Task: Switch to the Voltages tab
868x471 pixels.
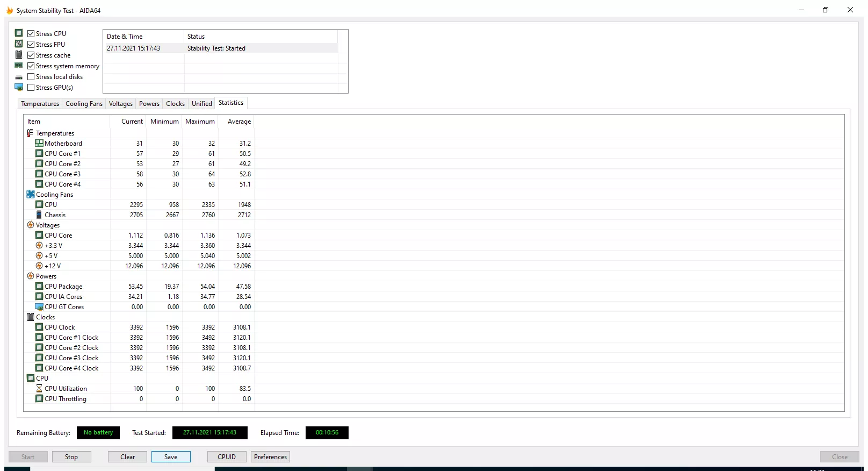Action: coord(121,104)
